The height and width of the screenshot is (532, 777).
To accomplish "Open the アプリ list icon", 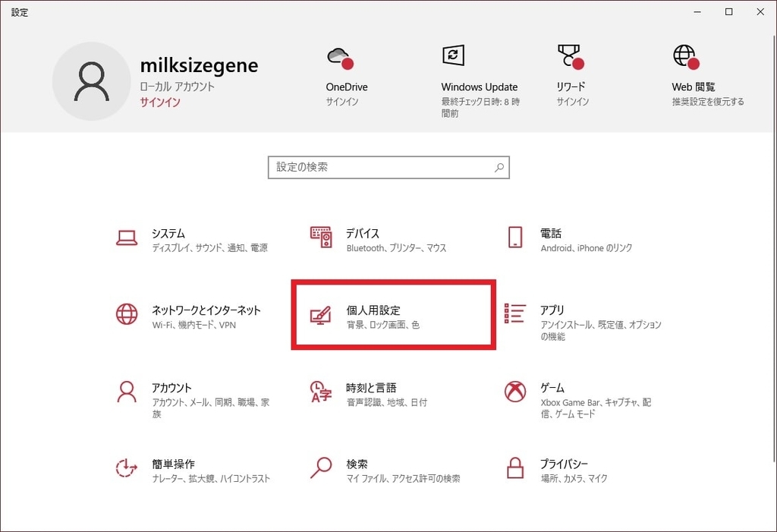I will point(515,313).
